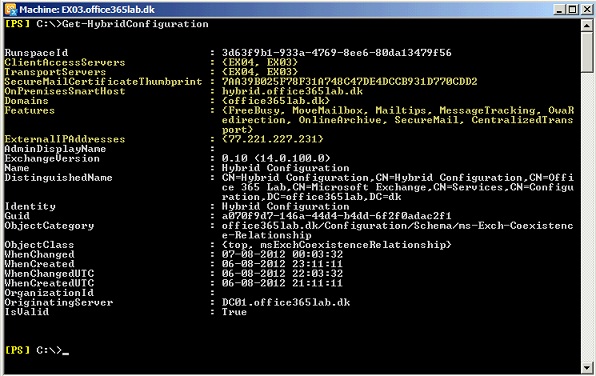Click the vertical scrollbar thumb

[587, 52]
